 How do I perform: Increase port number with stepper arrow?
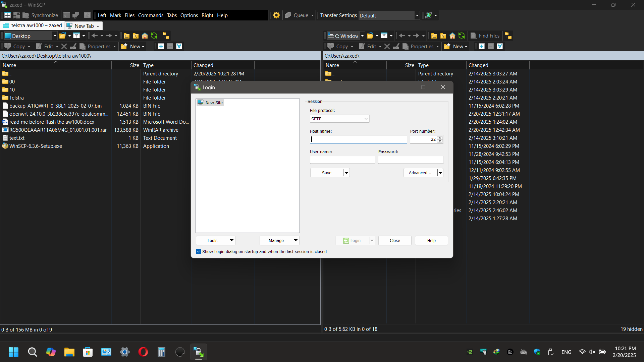pyautogui.click(x=440, y=138)
